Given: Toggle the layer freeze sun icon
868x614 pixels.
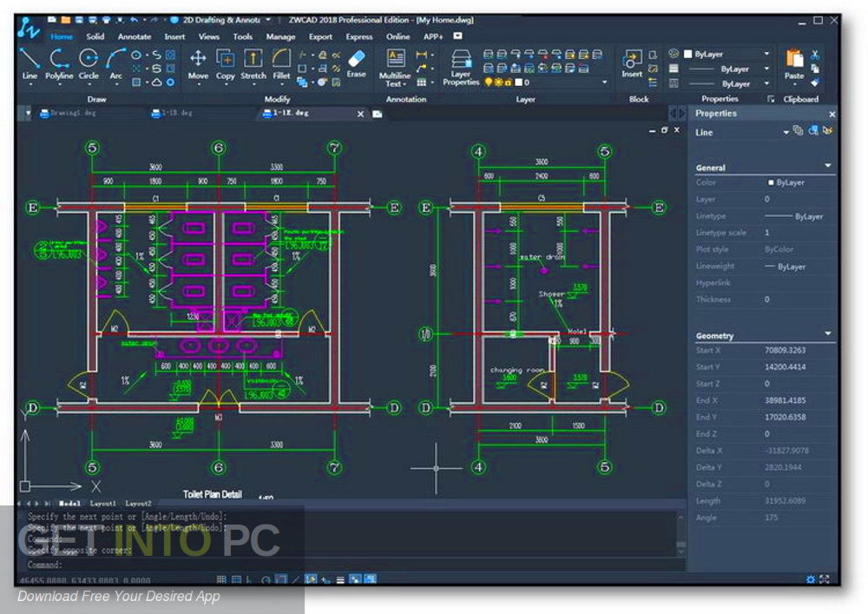Looking at the screenshot, I should point(498,82).
